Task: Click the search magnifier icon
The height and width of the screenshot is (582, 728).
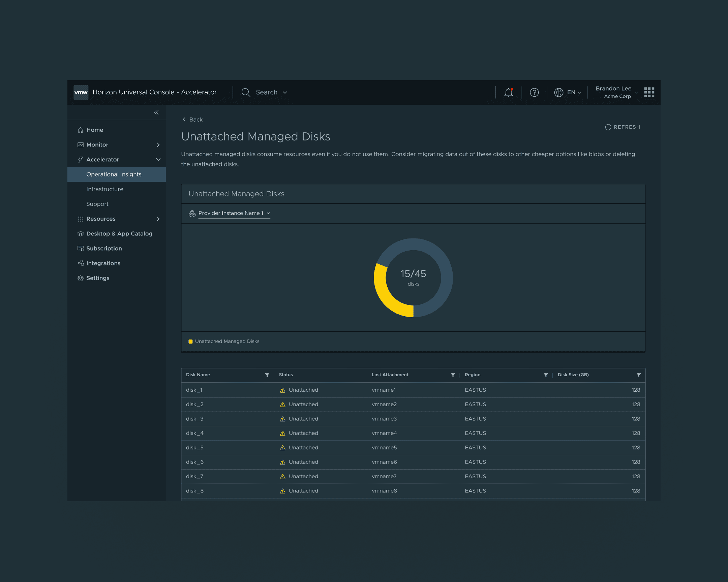Action: coord(245,92)
